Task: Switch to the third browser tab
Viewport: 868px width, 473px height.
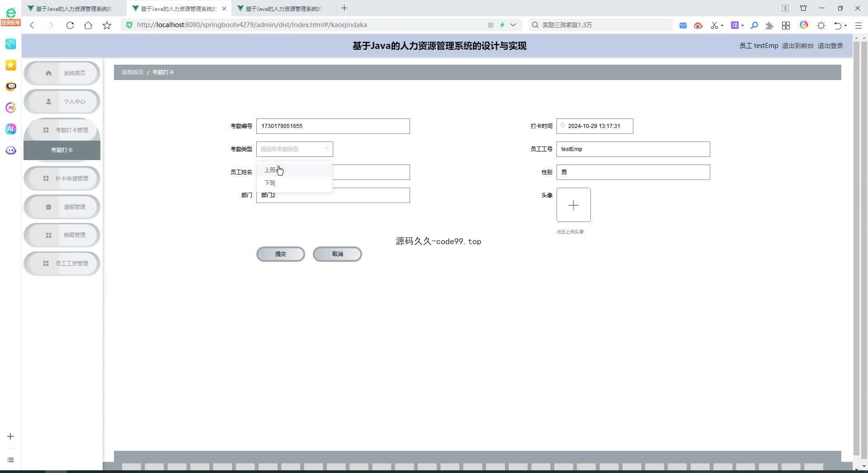Action: pos(284,9)
